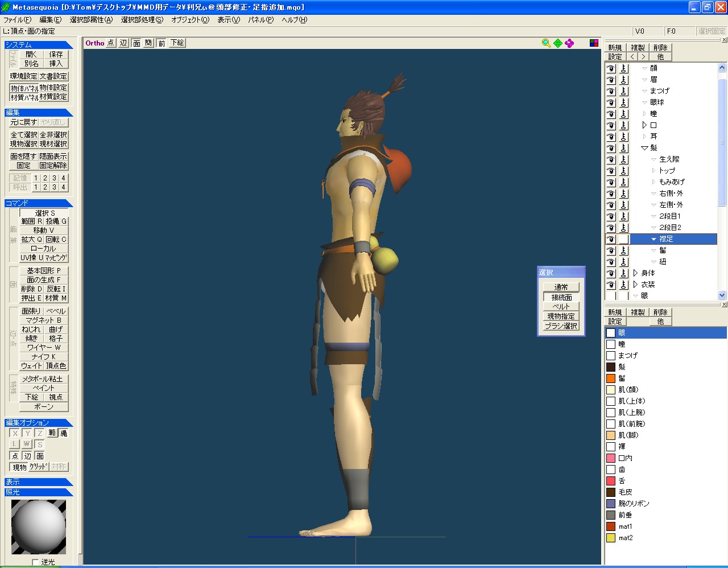The image size is (728, 568).
Task: Toggle lock icon for まつげ object
Action: click(x=624, y=91)
